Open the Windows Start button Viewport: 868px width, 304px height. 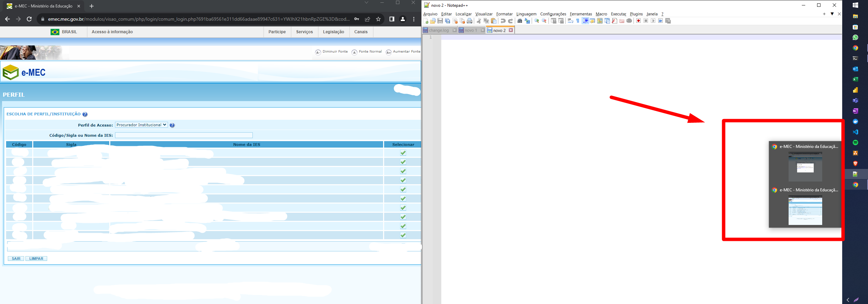(855, 5)
